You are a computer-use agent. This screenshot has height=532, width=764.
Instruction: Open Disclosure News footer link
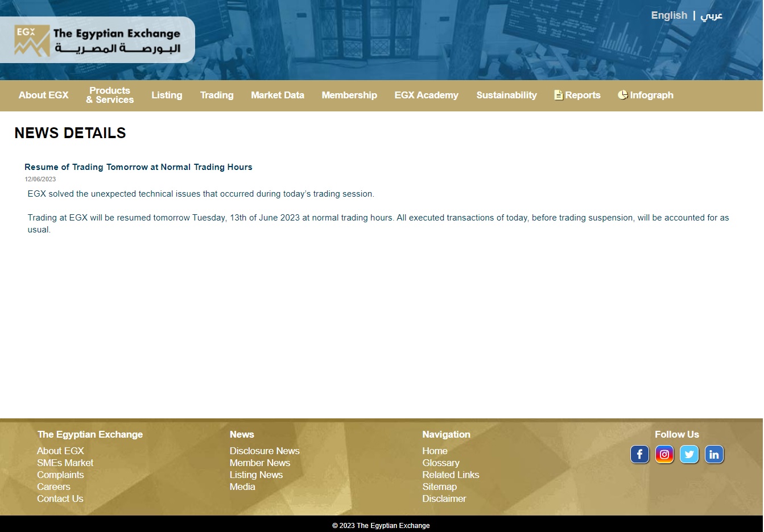pos(265,451)
